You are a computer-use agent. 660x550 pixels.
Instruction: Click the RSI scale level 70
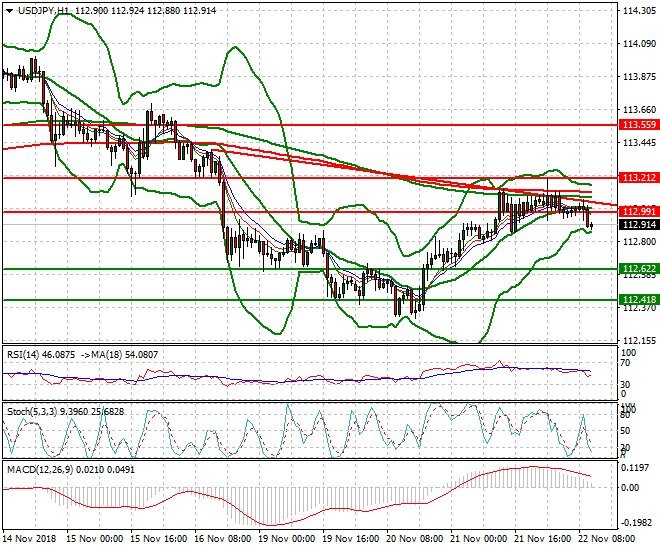627,363
